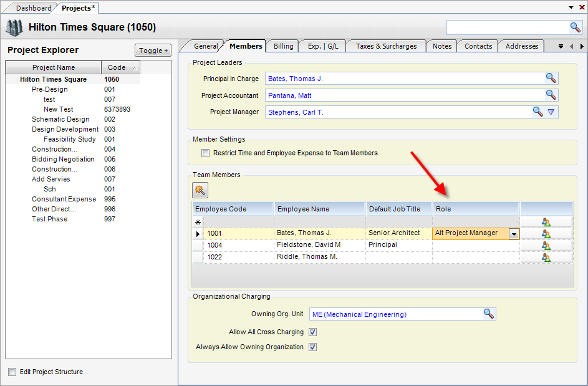The image size is (588, 386).
Task: Enable Edit Project Structure checkbox
Action: (12, 372)
